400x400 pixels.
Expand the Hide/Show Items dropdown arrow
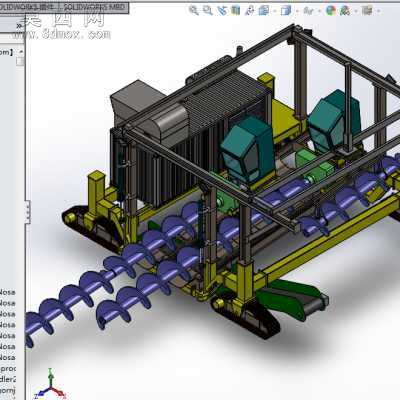point(319,11)
